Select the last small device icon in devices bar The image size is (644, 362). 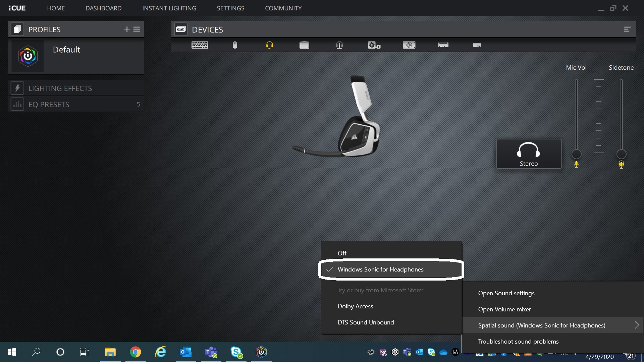tap(477, 45)
